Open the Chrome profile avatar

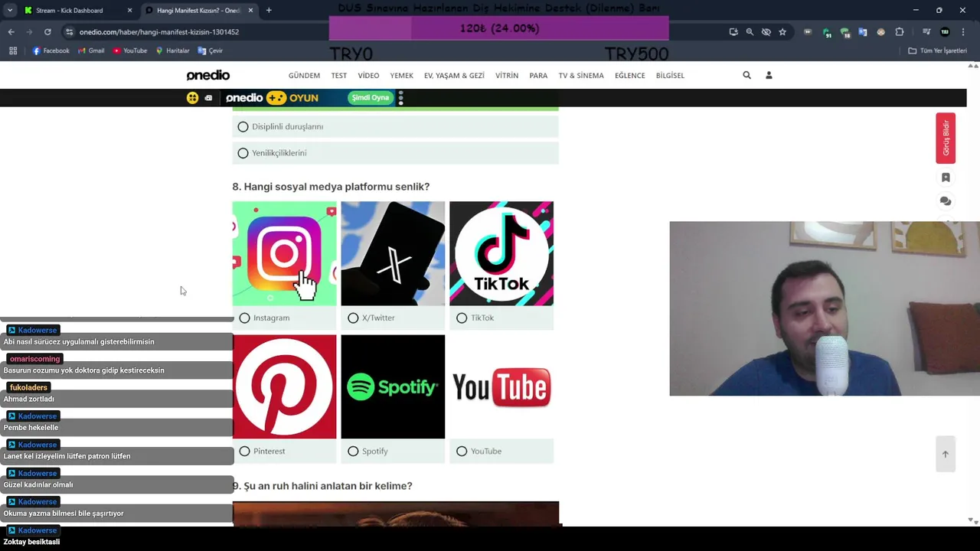point(945,32)
